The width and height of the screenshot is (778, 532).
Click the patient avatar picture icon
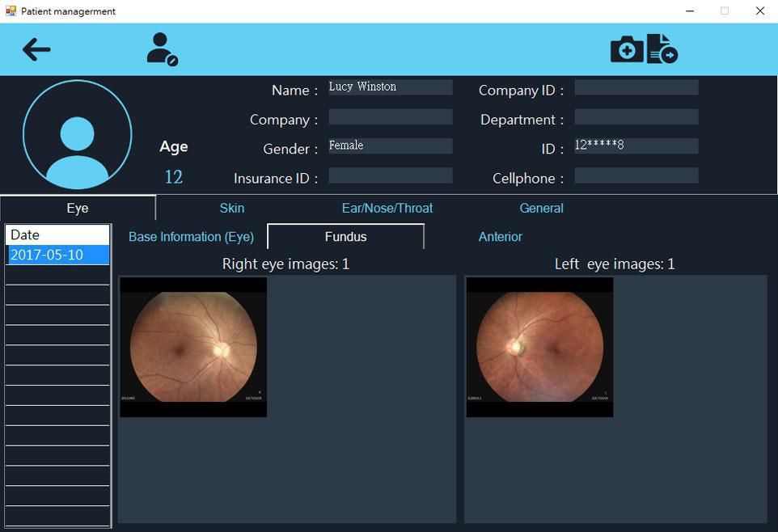coord(77,134)
